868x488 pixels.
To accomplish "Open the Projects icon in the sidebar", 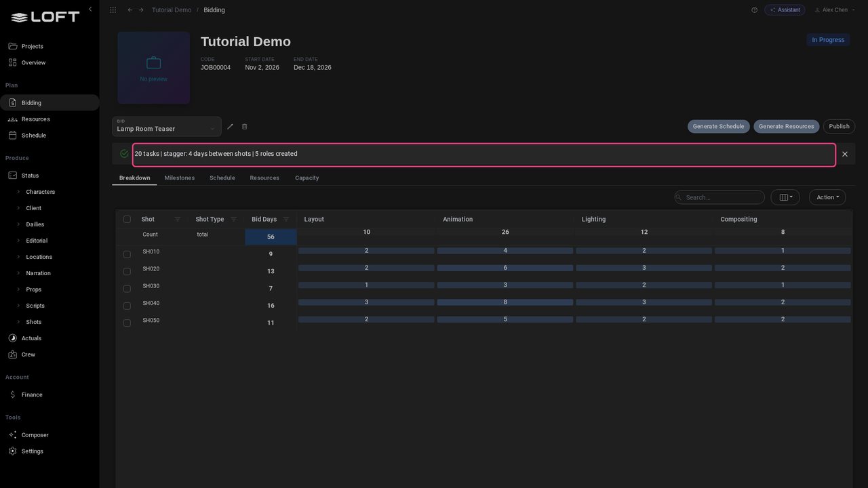I will [12, 46].
